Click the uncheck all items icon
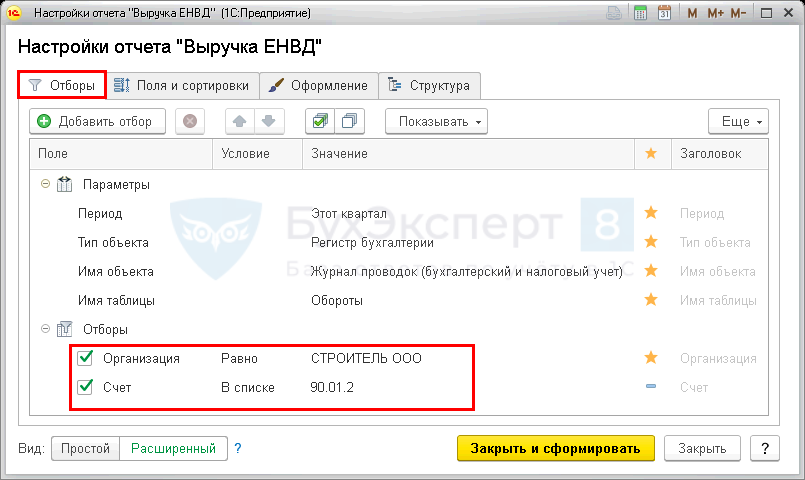 pos(349,121)
